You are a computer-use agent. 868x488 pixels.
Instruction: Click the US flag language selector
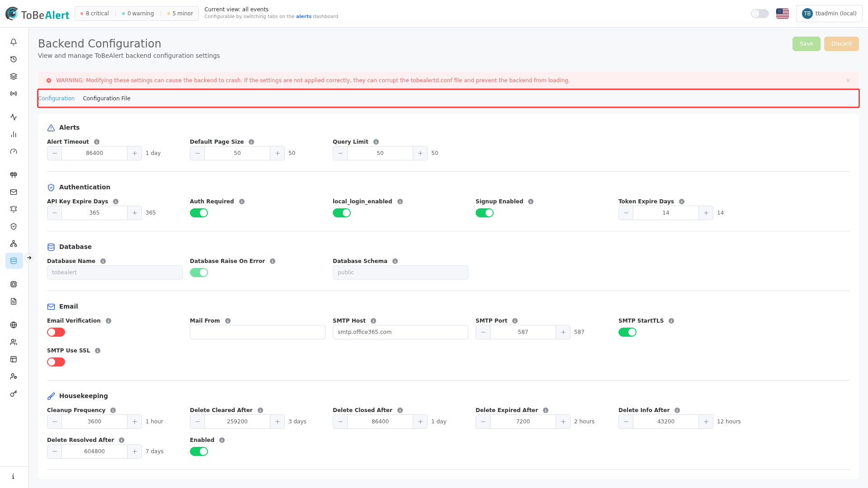(x=783, y=14)
